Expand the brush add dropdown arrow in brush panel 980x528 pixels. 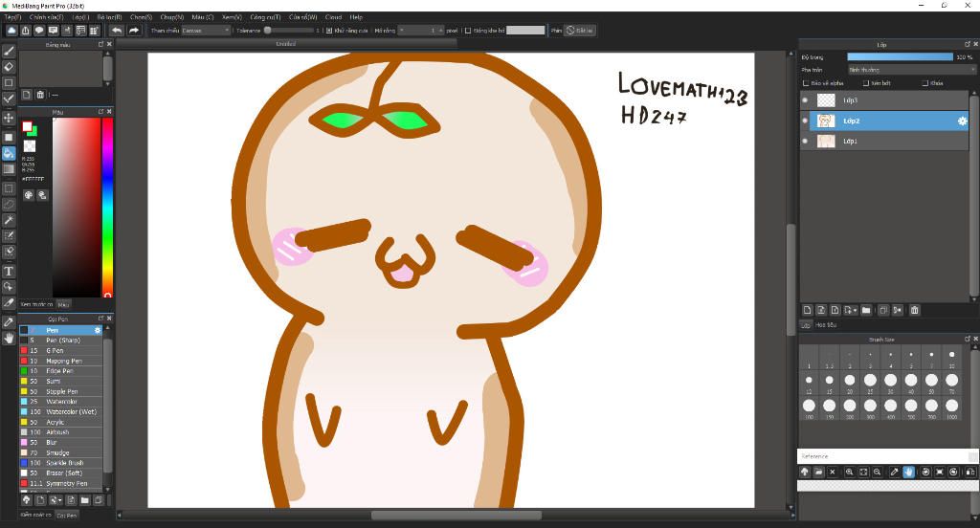click(x=60, y=500)
